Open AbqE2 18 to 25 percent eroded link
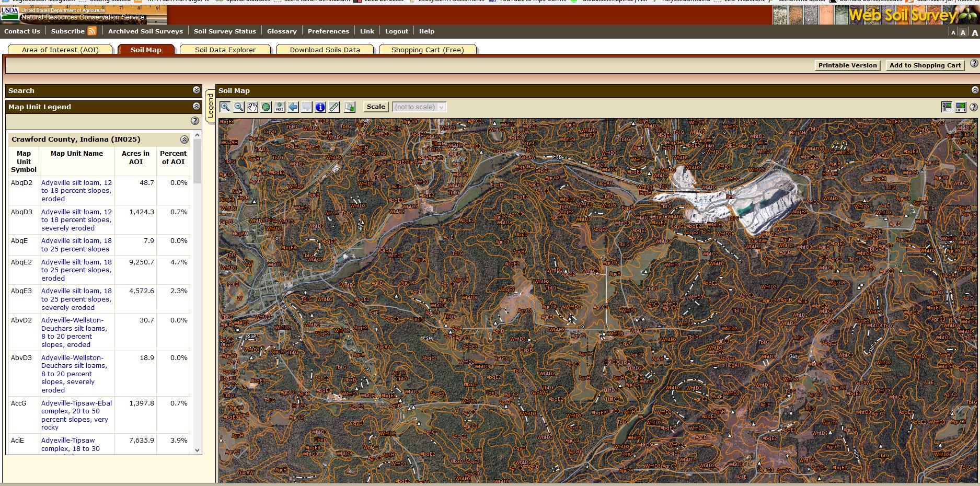 coord(76,270)
